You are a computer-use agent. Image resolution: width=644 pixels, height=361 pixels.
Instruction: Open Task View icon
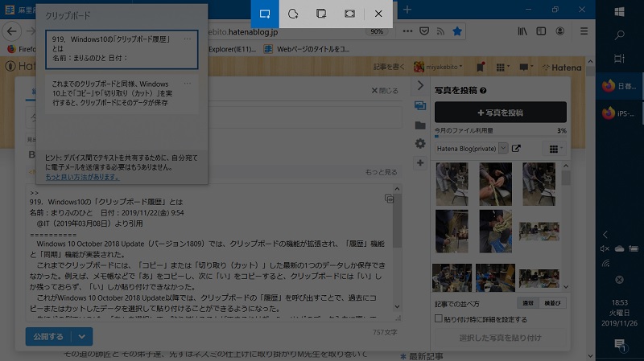619,59
